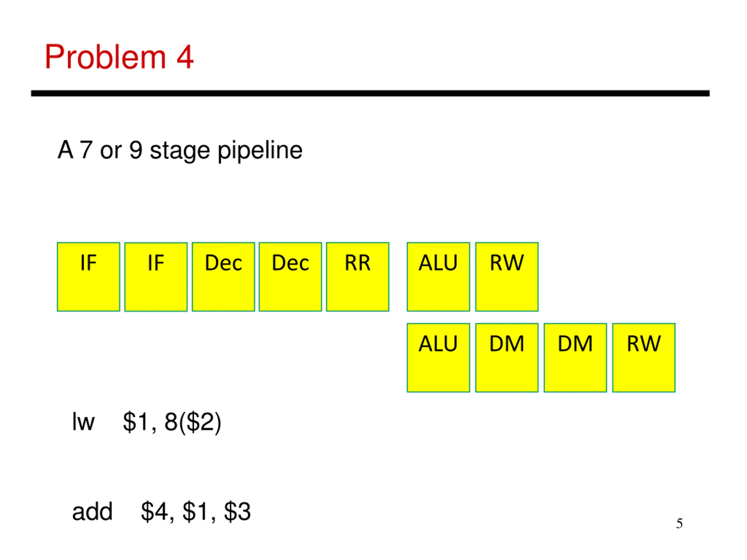Click the first DM stage box

click(x=507, y=358)
